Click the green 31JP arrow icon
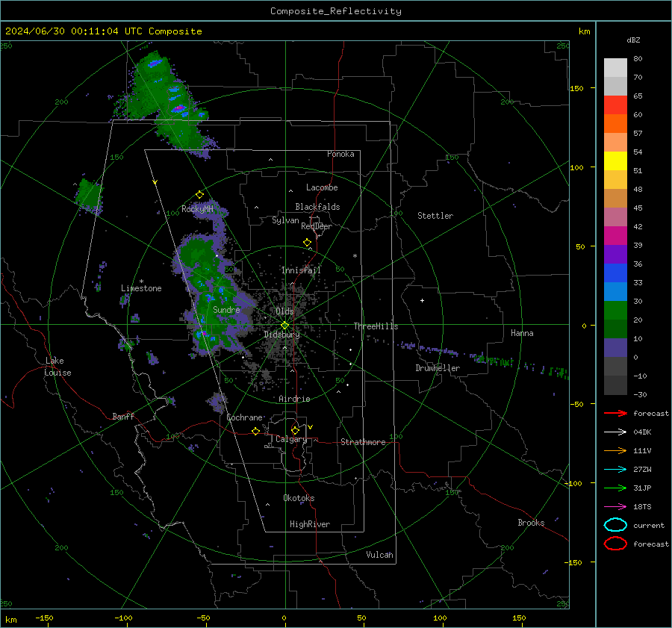The image size is (672, 628). point(615,488)
